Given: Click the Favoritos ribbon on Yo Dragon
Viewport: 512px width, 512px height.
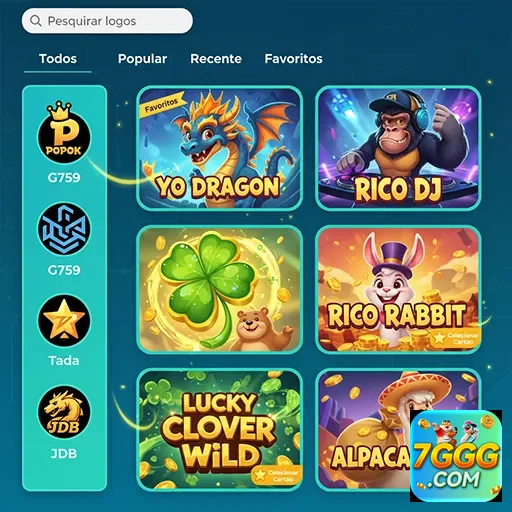Looking at the screenshot, I should pyautogui.click(x=162, y=105).
